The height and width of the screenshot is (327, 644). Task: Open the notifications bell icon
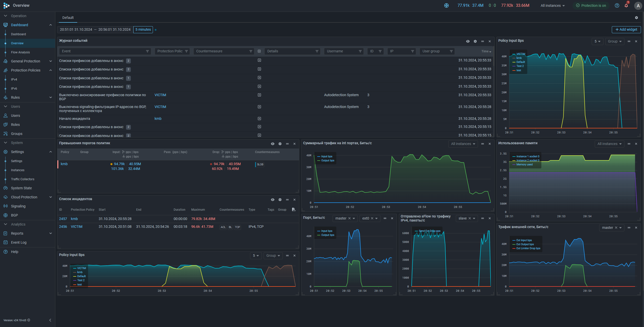point(626,6)
